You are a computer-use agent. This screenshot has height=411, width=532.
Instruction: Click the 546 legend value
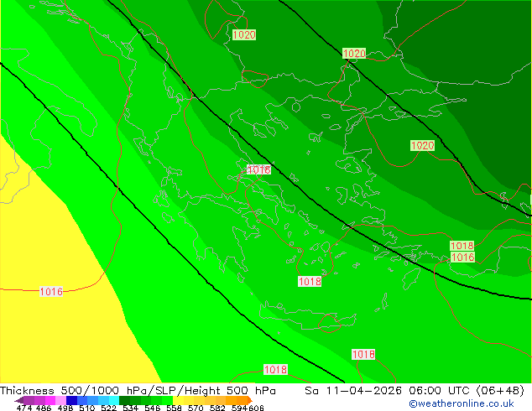153,408
